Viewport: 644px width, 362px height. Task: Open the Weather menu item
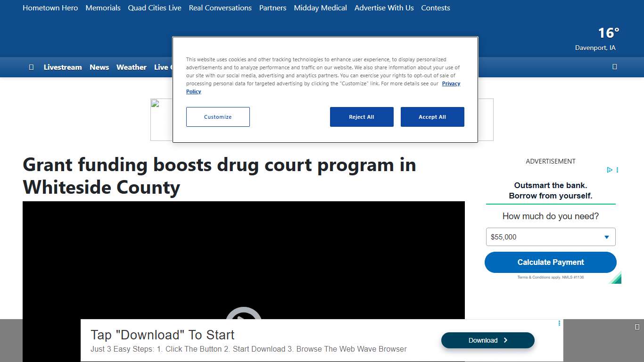pos(131,67)
